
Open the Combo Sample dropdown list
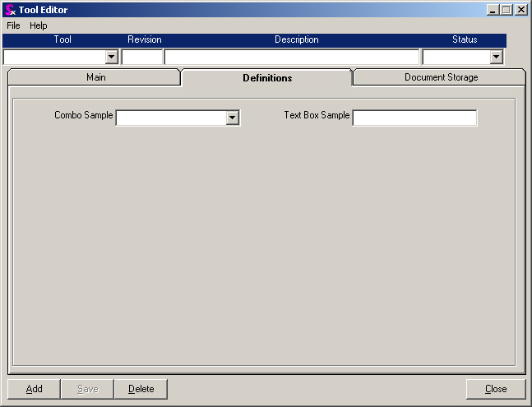(x=233, y=118)
